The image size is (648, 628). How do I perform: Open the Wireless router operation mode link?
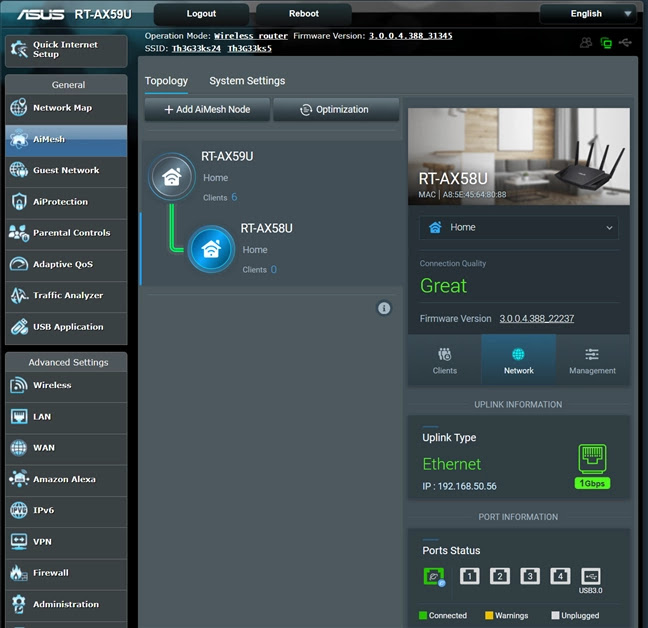pyautogui.click(x=251, y=36)
